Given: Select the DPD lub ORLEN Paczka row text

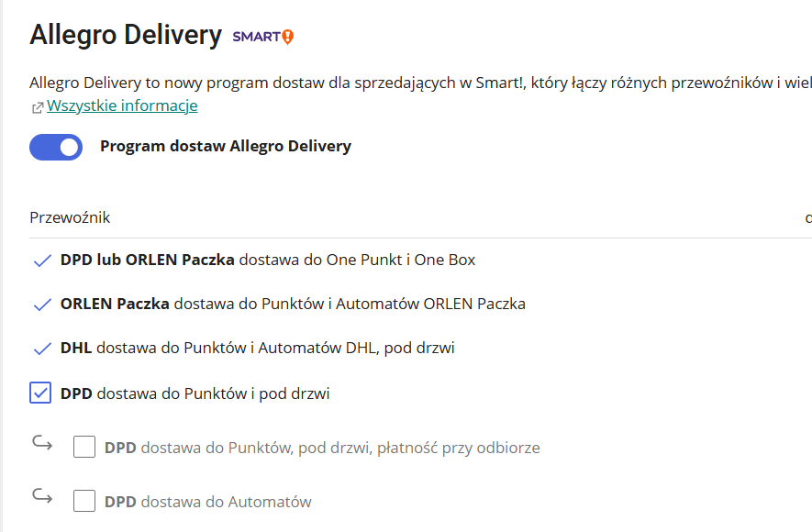Looking at the screenshot, I should (x=268, y=260).
